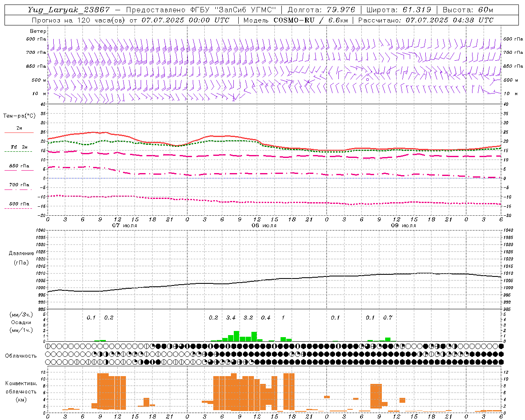Viewport: 525px width, 420px height.
Task: Select the (мм/3ч.) precipitation unit label
Action: (x=21, y=315)
